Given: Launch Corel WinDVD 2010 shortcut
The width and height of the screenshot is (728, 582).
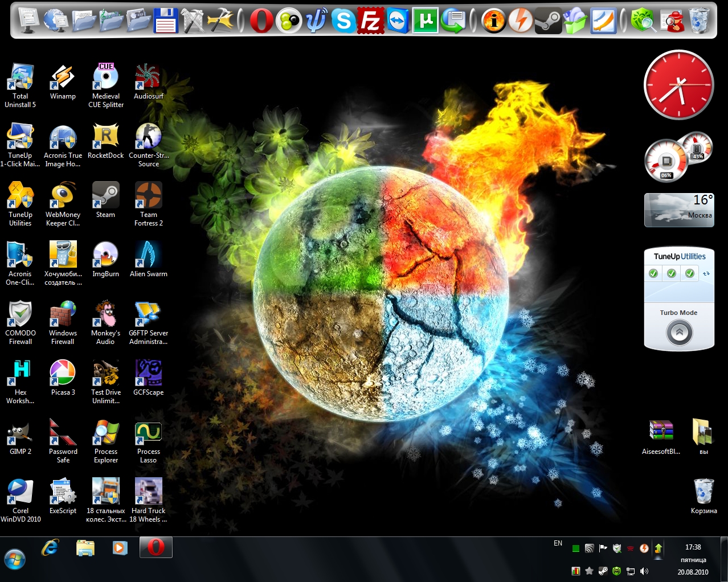Looking at the screenshot, I should (21, 501).
